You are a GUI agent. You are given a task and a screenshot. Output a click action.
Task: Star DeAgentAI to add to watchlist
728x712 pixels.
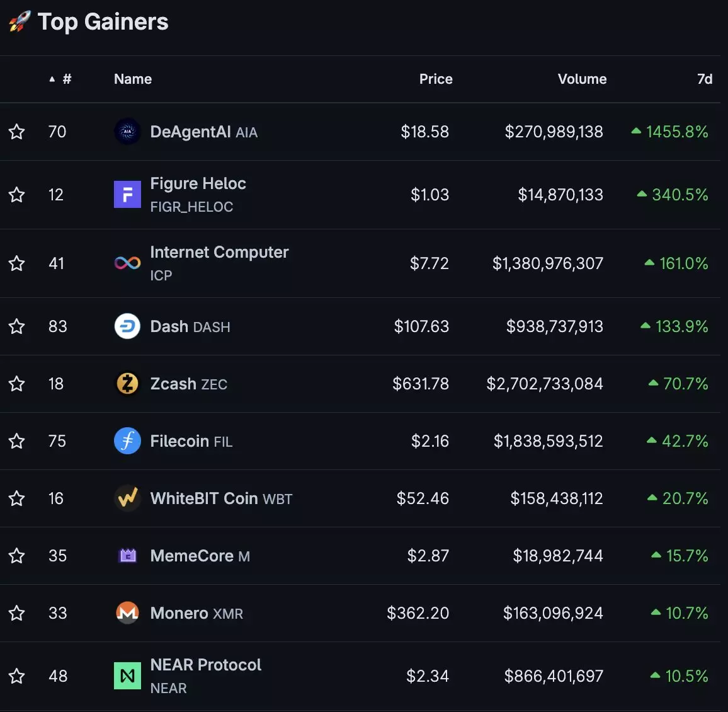click(x=17, y=132)
